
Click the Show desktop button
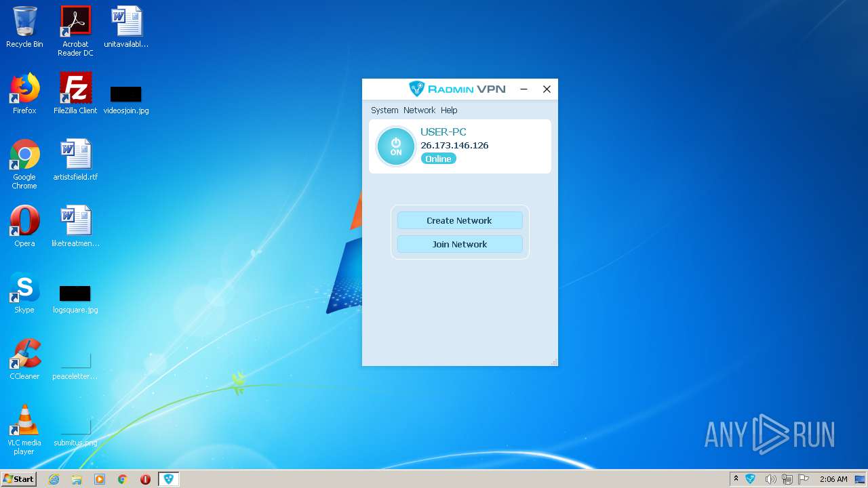coord(861,479)
